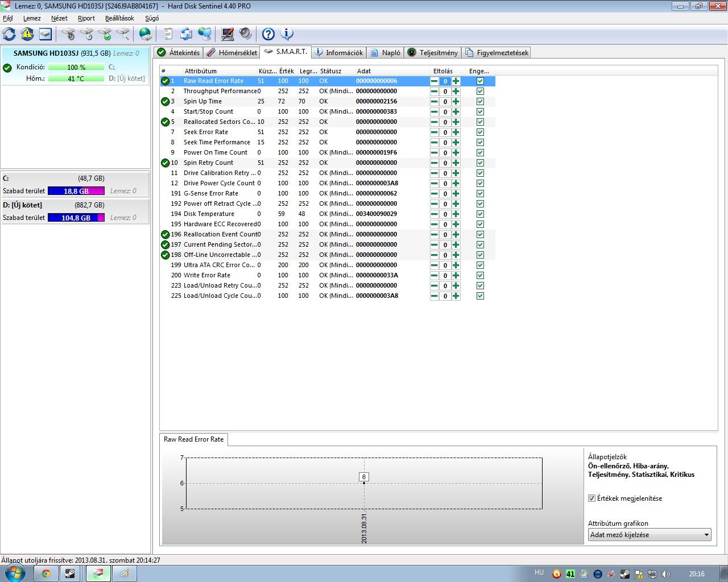This screenshot has height=582, width=728.
Task: Click the globe and monitor toolbar icon
Action: (204, 34)
